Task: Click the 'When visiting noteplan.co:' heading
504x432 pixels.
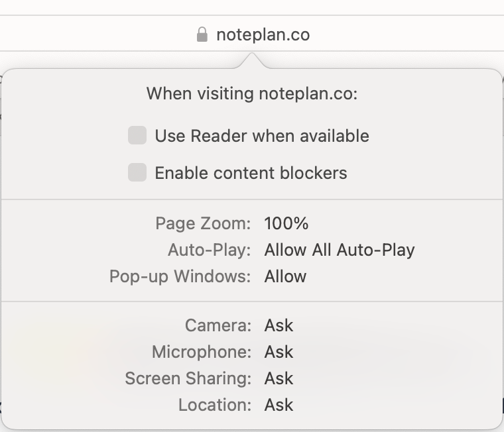Action: click(x=252, y=94)
